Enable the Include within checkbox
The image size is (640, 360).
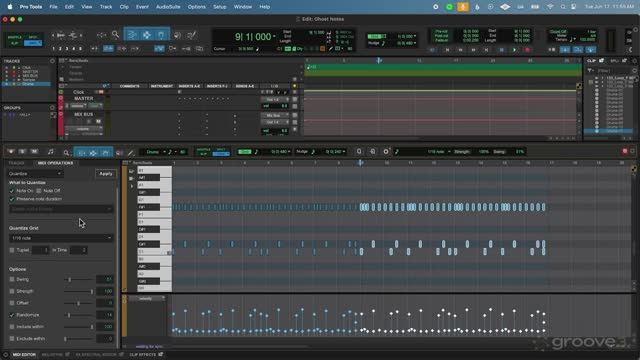click(x=12, y=327)
